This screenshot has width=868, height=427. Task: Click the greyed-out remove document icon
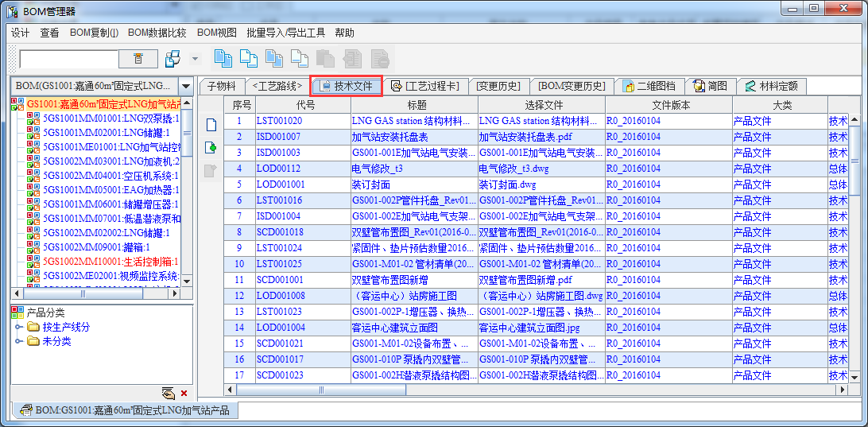(380, 58)
